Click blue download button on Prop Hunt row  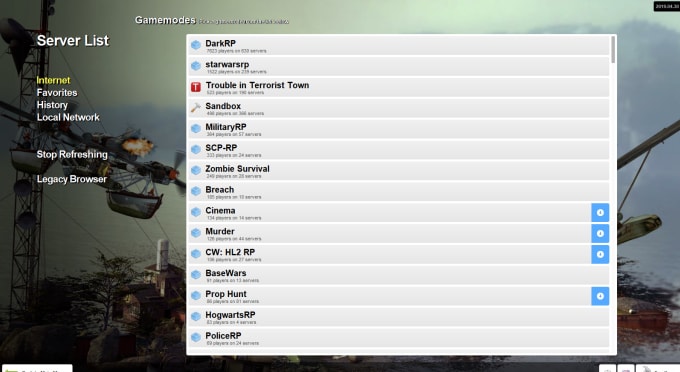coord(600,296)
